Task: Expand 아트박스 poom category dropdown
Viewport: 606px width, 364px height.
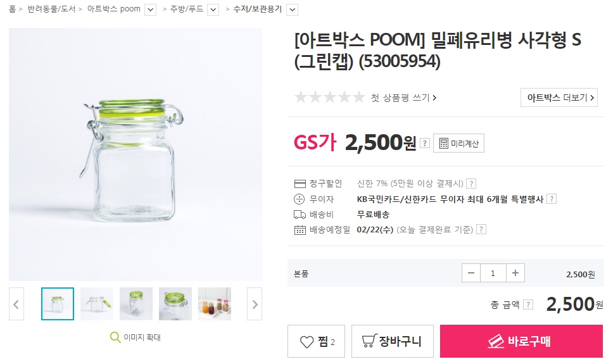Action: (150, 9)
